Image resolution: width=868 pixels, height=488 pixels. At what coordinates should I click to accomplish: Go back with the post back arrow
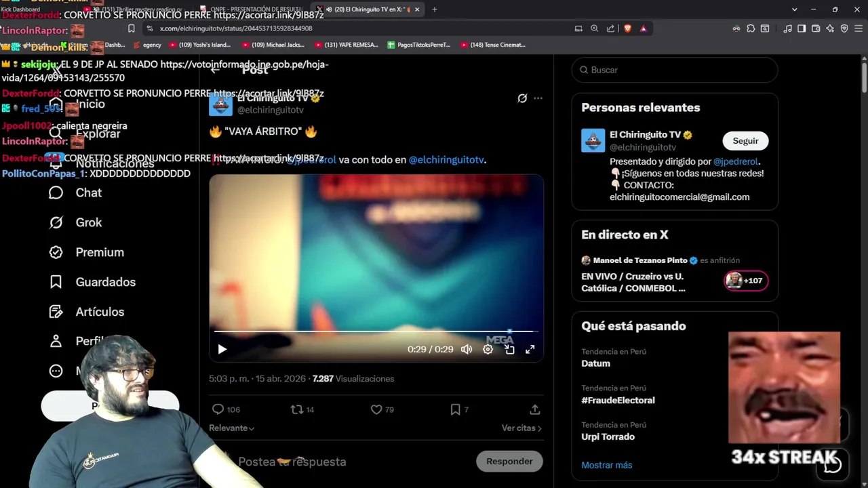click(215, 69)
